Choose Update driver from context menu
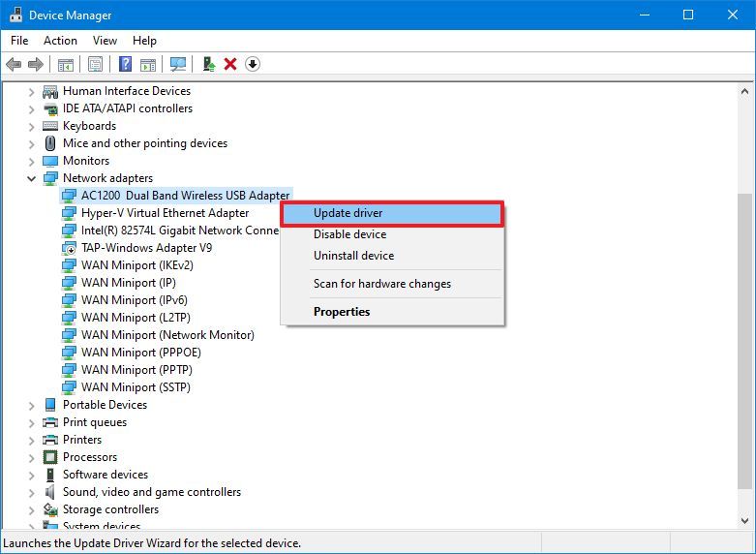The image size is (756, 554). pyautogui.click(x=392, y=213)
